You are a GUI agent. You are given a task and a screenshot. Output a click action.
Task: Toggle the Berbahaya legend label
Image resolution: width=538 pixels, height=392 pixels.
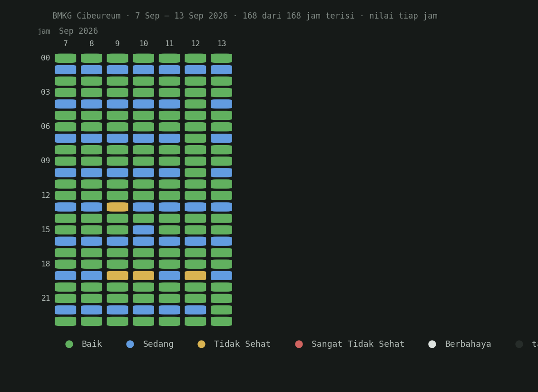pyautogui.click(x=468, y=344)
